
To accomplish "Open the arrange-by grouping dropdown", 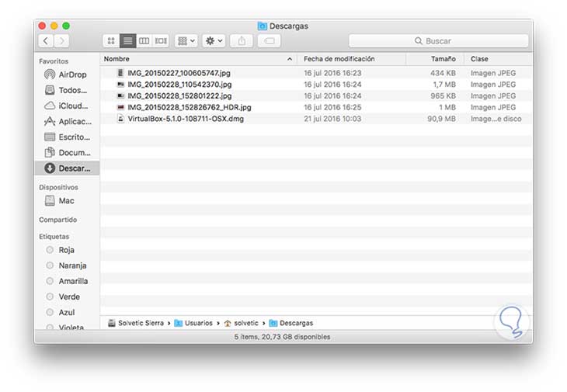I will coord(186,41).
